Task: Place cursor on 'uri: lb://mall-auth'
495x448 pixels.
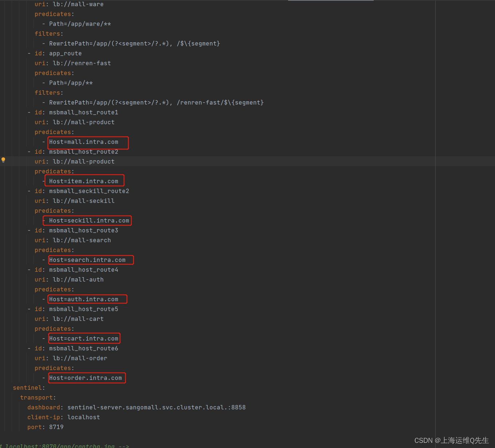Action: coord(69,280)
